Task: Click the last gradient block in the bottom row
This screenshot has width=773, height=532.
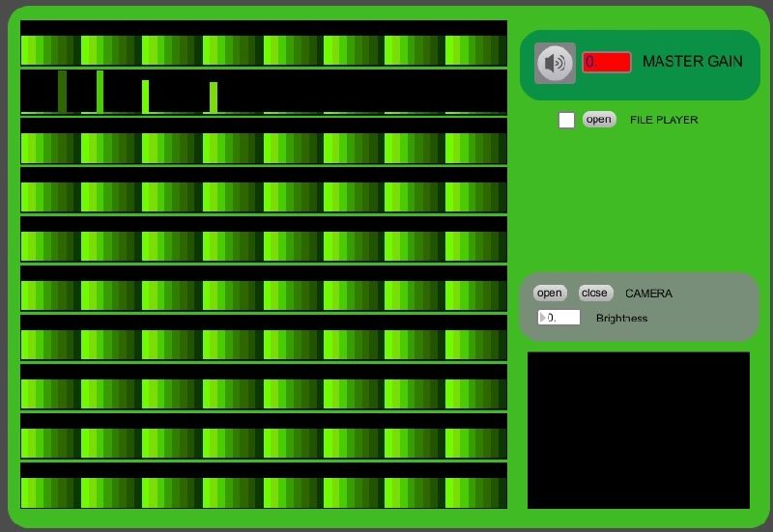Action: click(474, 491)
